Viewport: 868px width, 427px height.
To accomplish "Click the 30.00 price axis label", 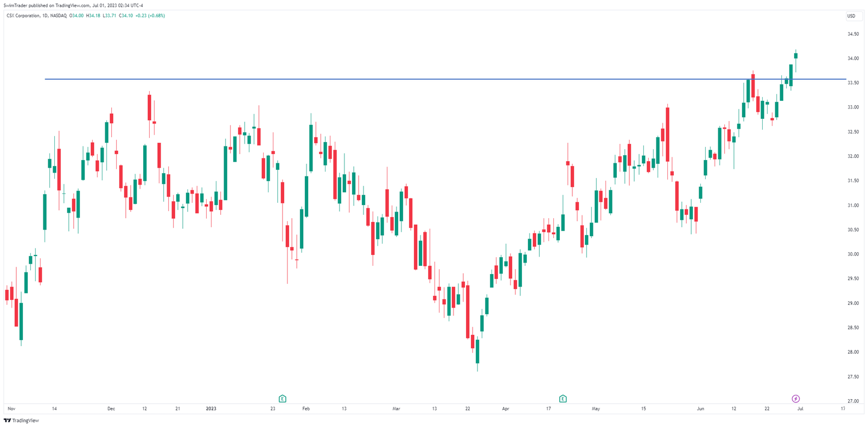I will 853,254.
